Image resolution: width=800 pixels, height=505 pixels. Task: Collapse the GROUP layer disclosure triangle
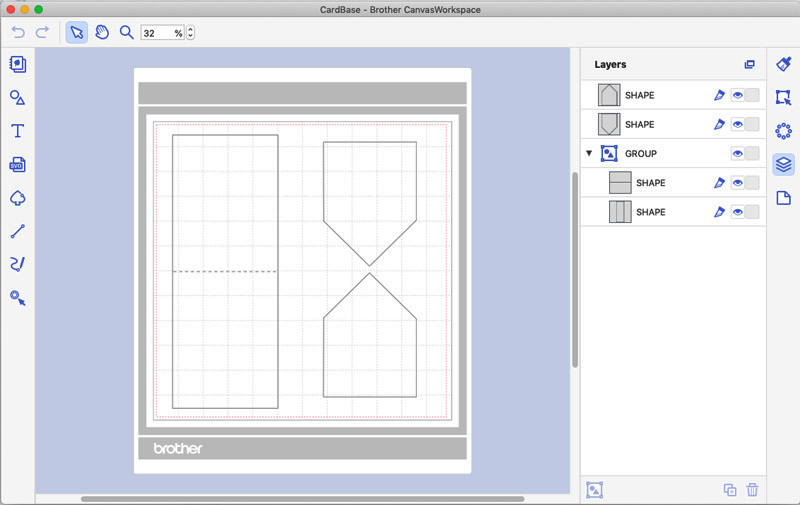point(590,154)
